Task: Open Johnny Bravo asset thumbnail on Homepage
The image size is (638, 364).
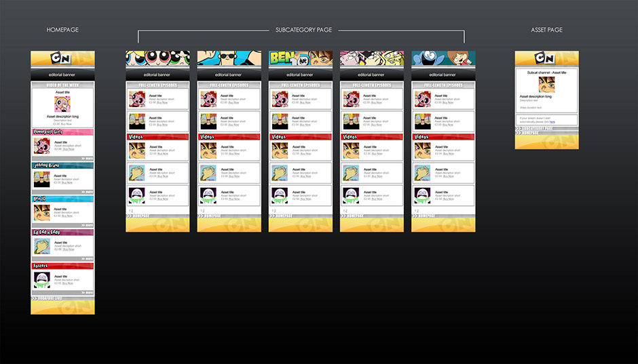Action: tap(42, 179)
